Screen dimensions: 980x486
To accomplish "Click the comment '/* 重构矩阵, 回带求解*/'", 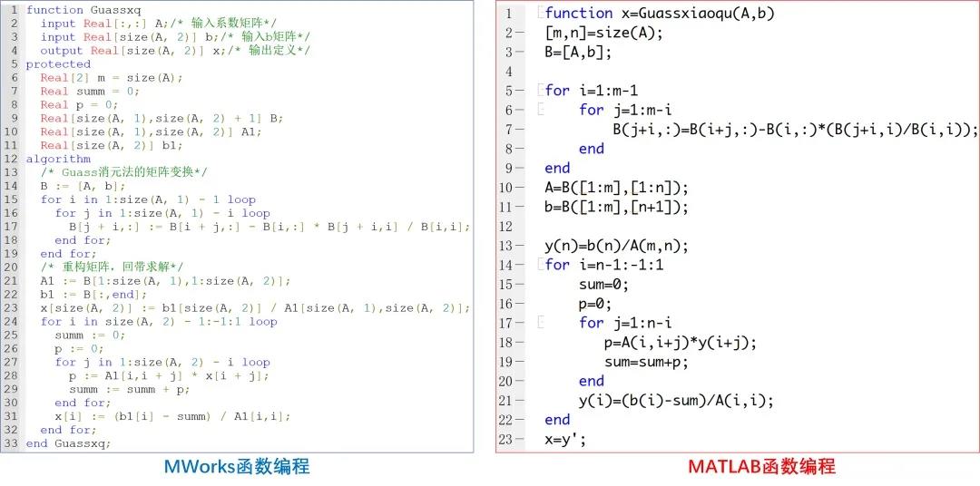I will click(x=112, y=267).
